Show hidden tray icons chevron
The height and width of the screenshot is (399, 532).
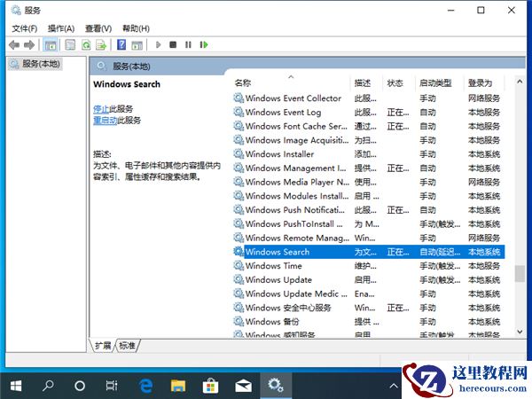(x=393, y=386)
